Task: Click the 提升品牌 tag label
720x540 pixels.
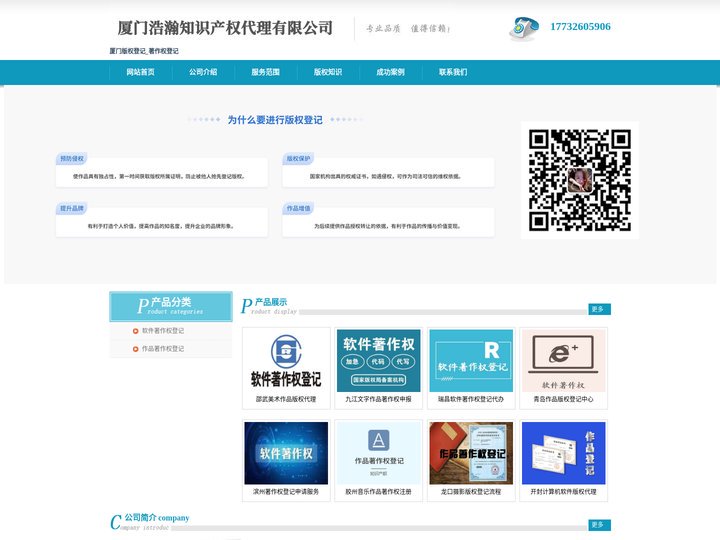Action: pos(72,208)
